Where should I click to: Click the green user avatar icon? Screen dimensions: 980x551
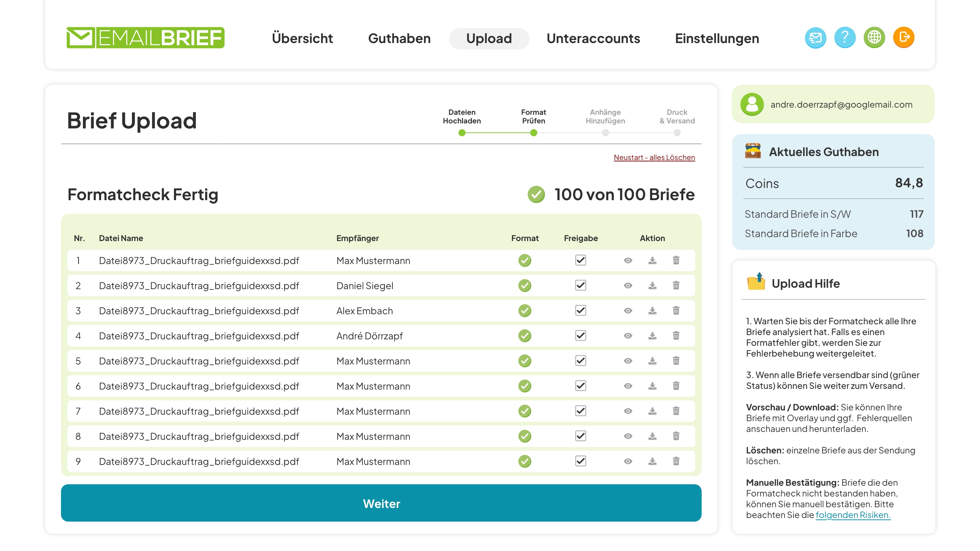[752, 104]
